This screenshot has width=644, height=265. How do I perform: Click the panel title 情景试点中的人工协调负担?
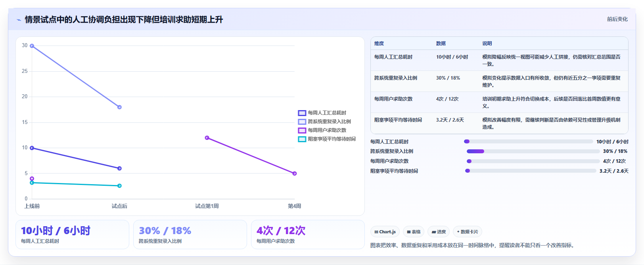point(124,19)
